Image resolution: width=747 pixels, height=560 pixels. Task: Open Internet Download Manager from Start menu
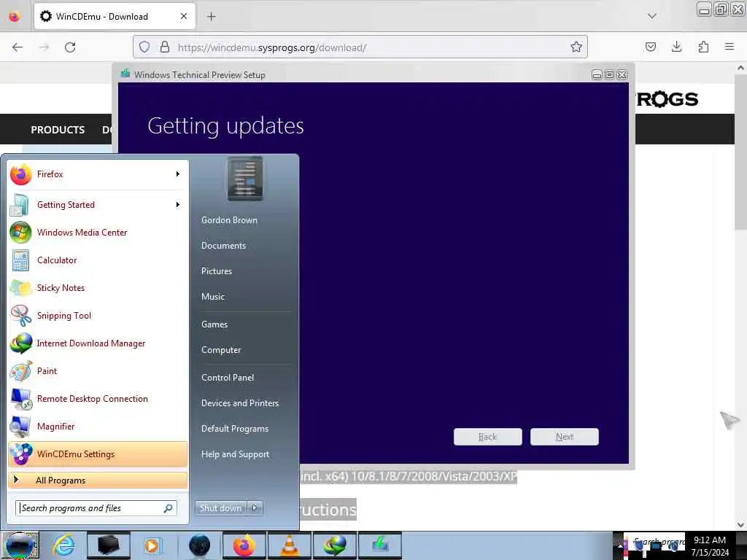[98, 343]
